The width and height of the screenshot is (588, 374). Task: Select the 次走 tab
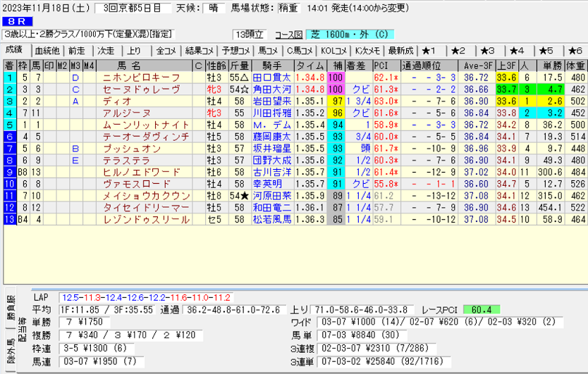(x=106, y=51)
